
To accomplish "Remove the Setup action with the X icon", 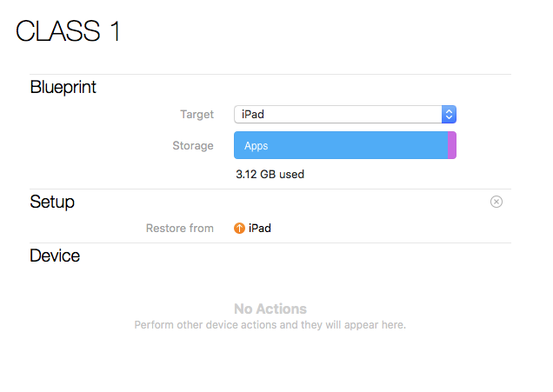I will [496, 202].
